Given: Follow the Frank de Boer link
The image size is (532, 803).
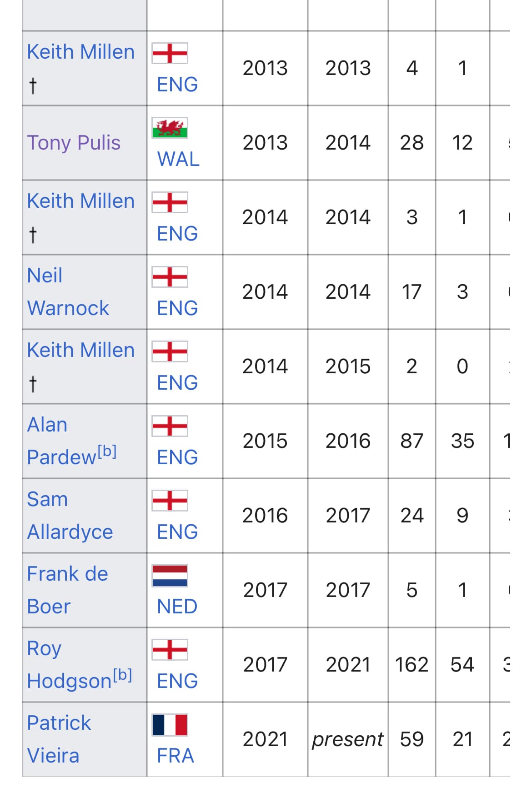Looking at the screenshot, I should click(67, 590).
